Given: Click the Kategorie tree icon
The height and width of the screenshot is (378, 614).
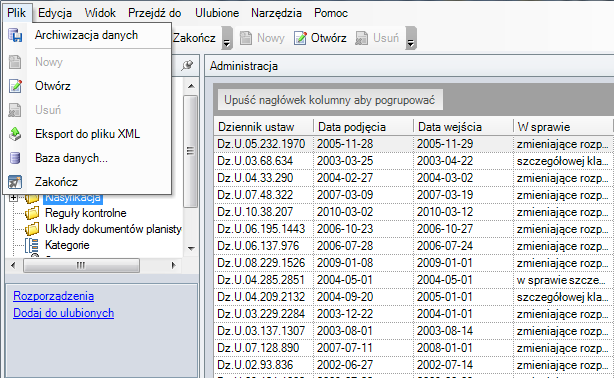Looking at the screenshot, I should click(32, 245).
